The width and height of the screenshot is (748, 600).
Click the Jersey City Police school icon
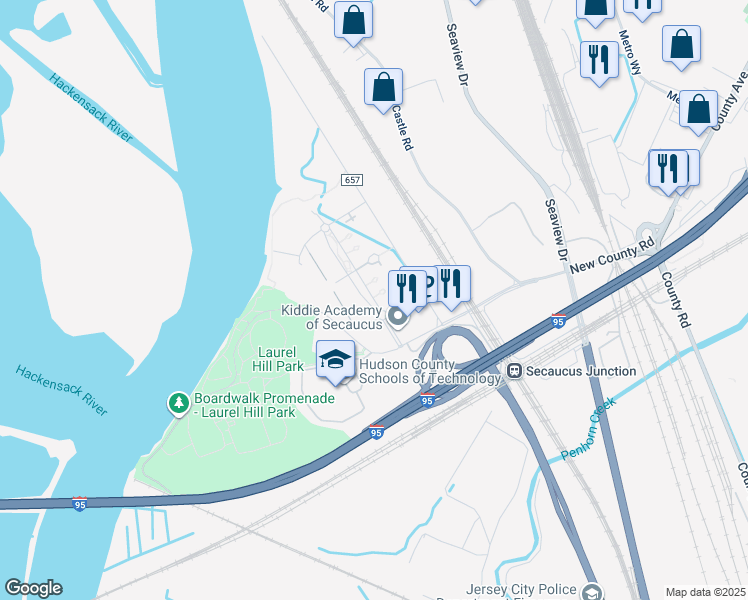tap(592, 591)
